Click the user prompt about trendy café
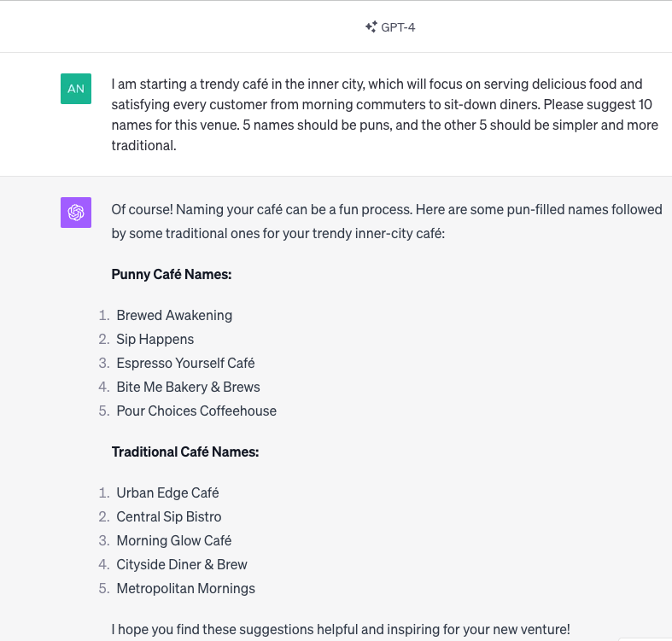 384,114
